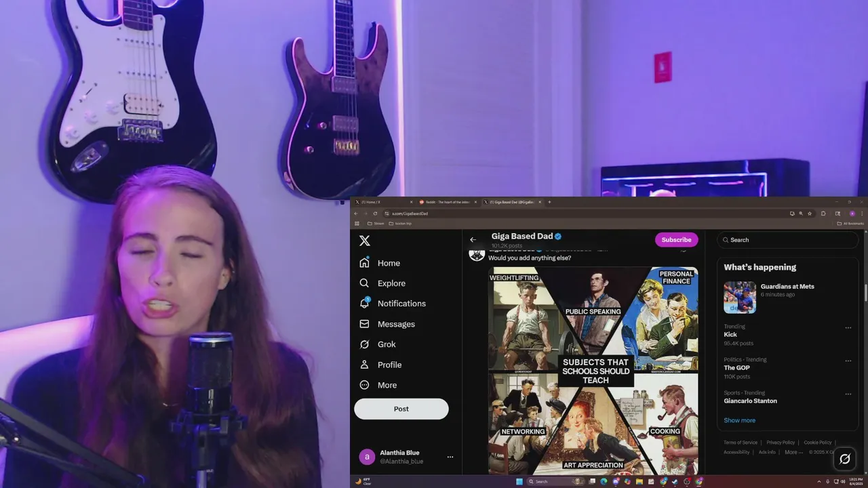Open the Chrome three-dot menu
868x488 pixels.
click(x=862, y=213)
